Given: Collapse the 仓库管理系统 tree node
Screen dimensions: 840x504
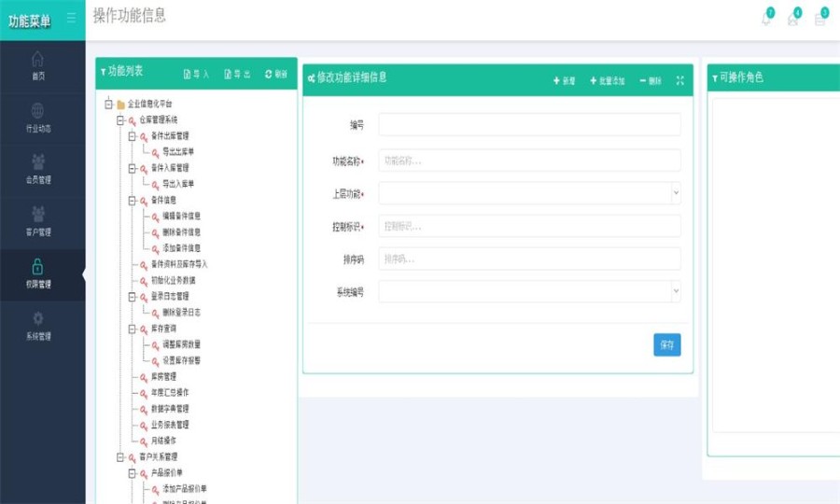Looking at the screenshot, I should pos(120,119).
